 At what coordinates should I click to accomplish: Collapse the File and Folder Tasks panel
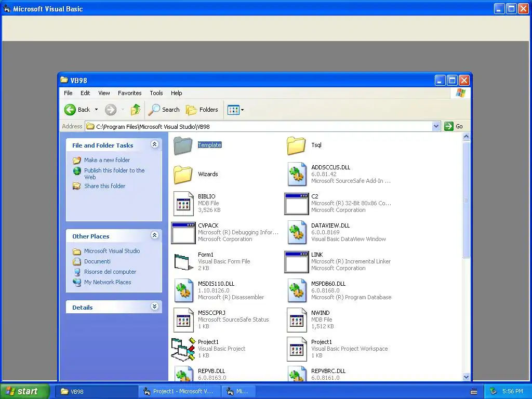(x=154, y=144)
